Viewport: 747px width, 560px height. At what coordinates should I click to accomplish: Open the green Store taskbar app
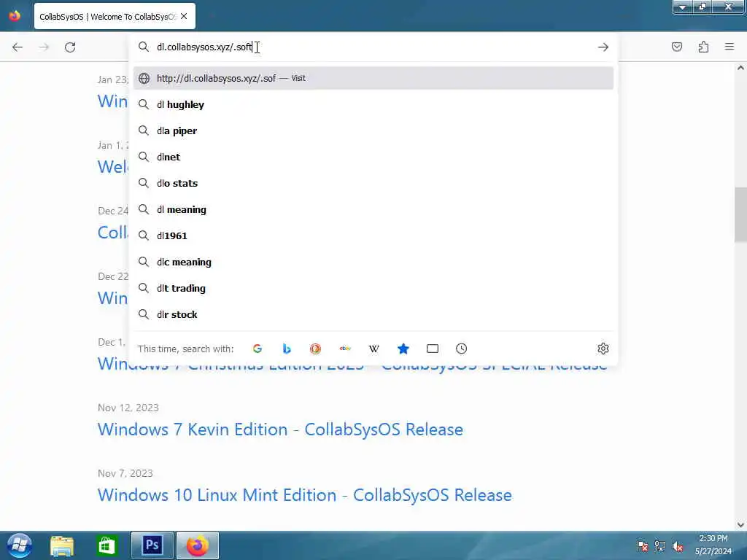tap(107, 546)
